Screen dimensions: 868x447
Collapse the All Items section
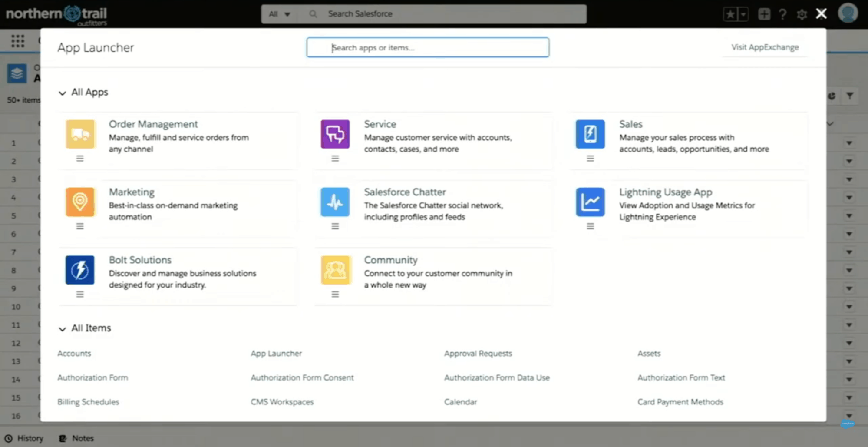pos(62,329)
